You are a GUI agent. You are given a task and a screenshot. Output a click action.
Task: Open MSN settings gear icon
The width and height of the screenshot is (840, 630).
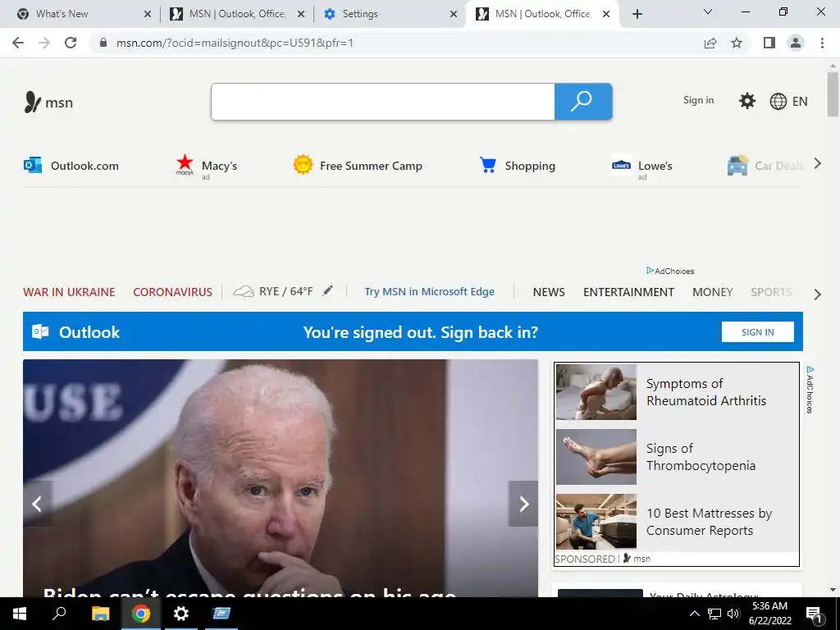pyautogui.click(x=746, y=101)
